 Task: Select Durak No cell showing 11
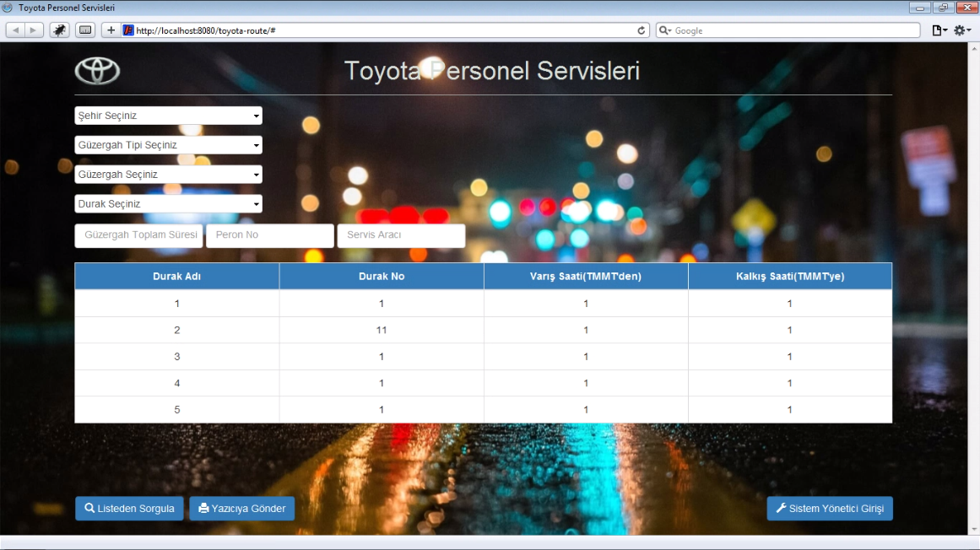382,330
